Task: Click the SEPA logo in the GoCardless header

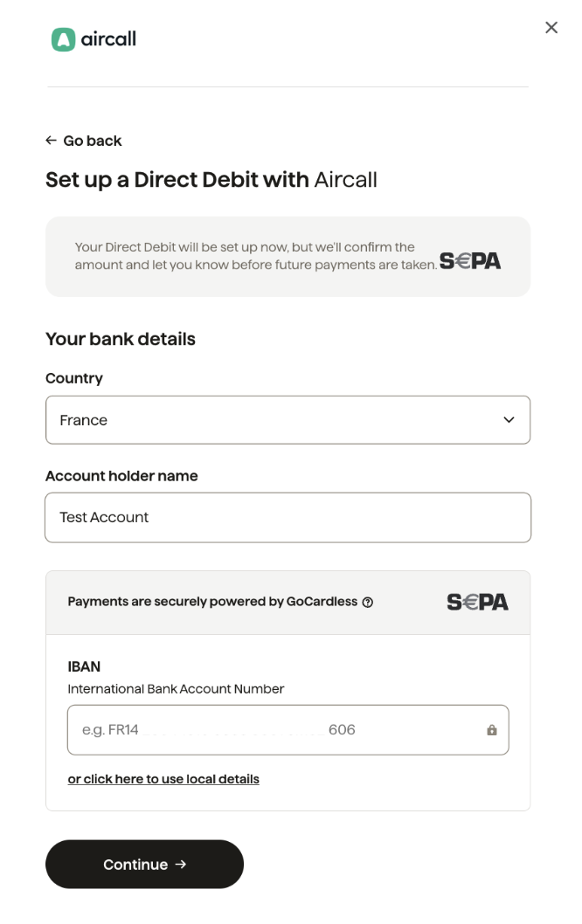Action: point(478,602)
